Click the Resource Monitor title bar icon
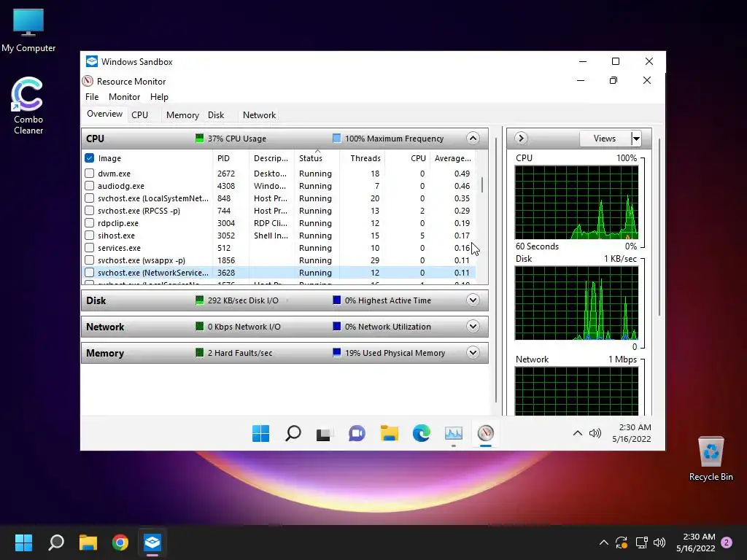 coord(88,81)
